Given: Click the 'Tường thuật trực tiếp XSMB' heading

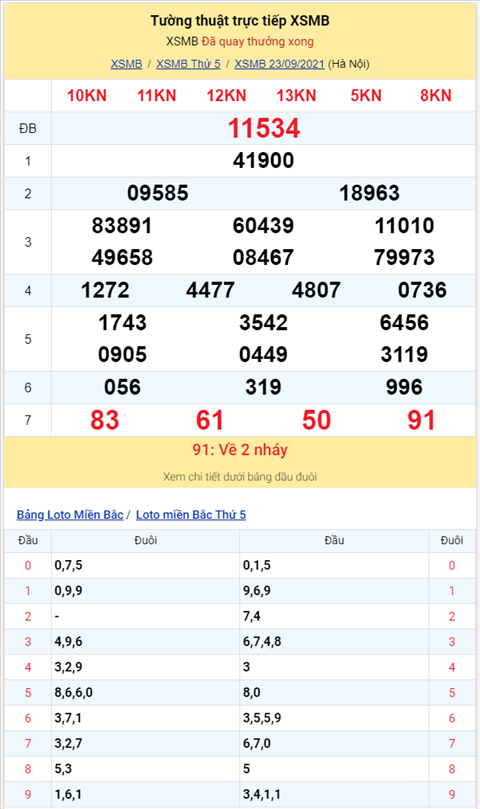Looking at the screenshot, I should (x=240, y=21).
